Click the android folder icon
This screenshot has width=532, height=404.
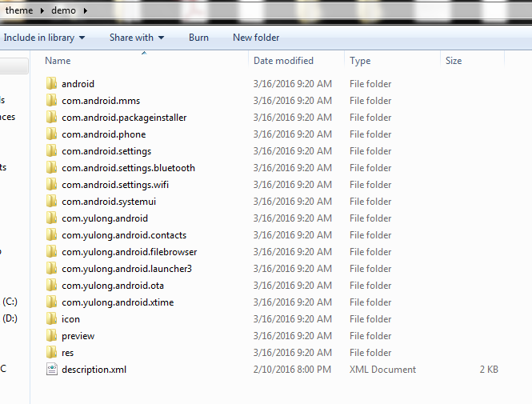click(x=51, y=83)
